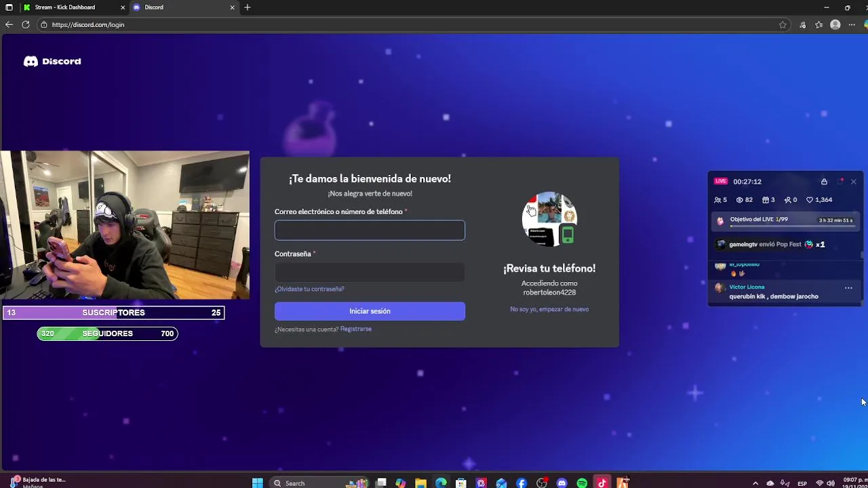Open a new browser tab with plus
Screen dimensions: 868x488
248,7
